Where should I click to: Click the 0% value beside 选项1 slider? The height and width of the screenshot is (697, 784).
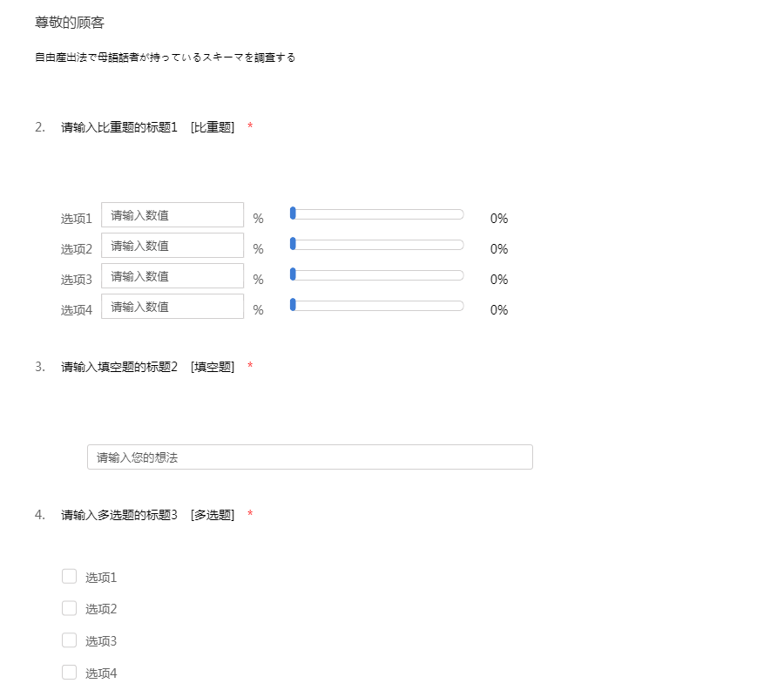click(x=499, y=219)
